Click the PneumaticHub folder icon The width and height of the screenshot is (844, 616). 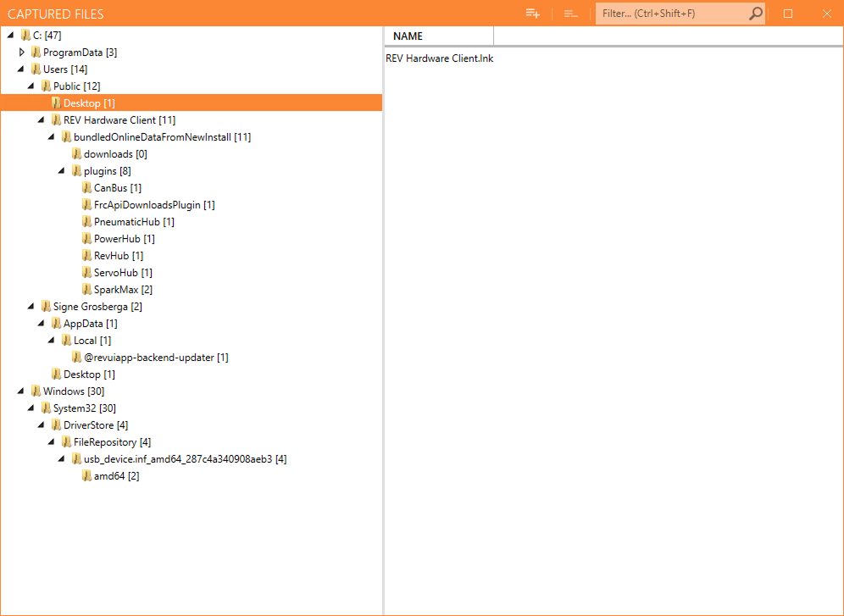[x=86, y=222]
